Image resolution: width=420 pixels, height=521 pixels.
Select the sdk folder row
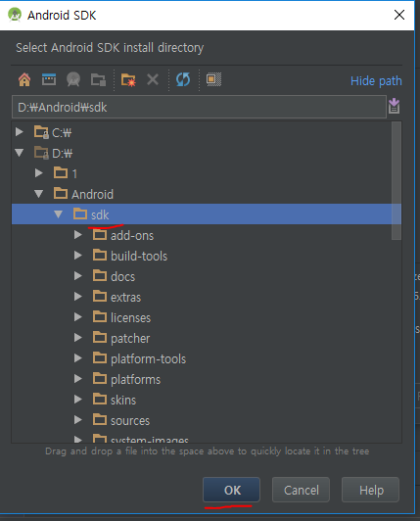207,214
